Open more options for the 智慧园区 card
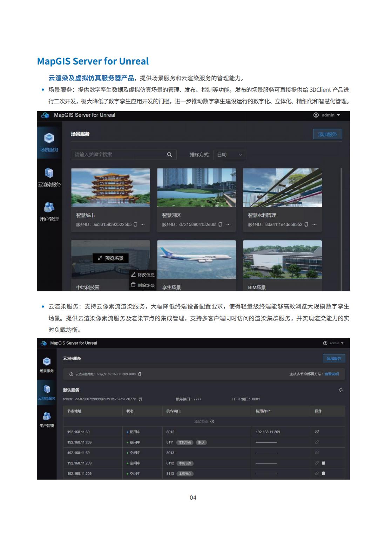The height and width of the screenshot is (535, 392). click(229, 224)
